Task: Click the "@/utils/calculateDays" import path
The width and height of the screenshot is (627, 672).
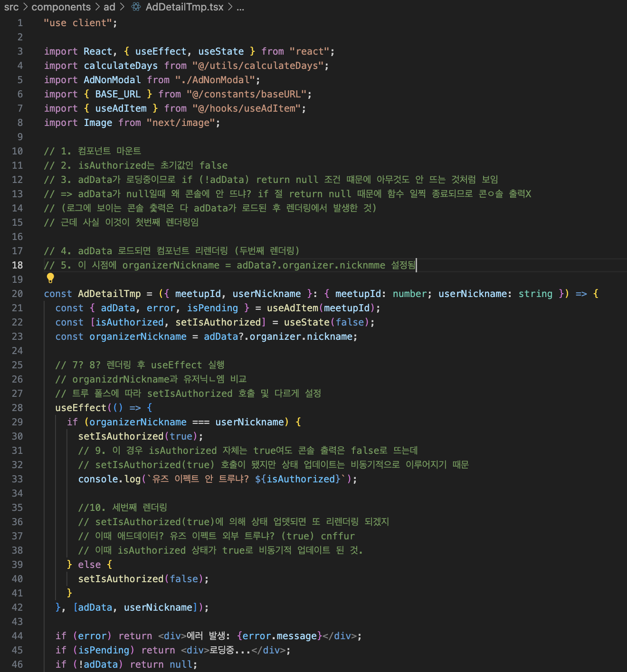Action: pos(258,66)
